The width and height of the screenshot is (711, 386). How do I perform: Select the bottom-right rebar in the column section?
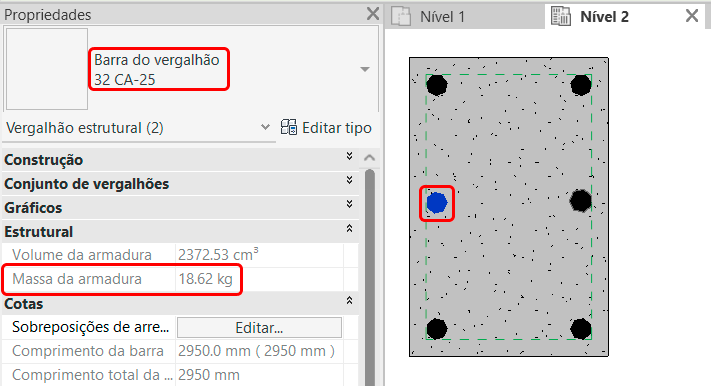click(581, 329)
